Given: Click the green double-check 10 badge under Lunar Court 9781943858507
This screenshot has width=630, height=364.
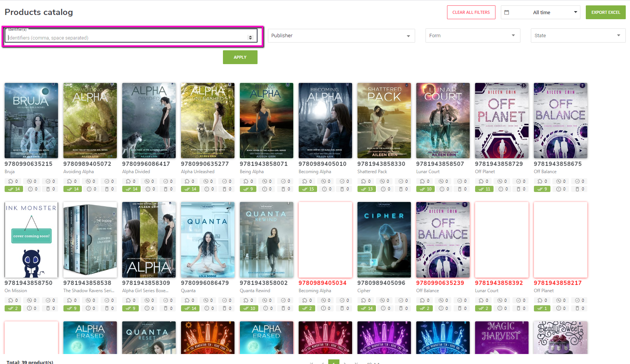Looking at the screenshot, I should (426, 189).
